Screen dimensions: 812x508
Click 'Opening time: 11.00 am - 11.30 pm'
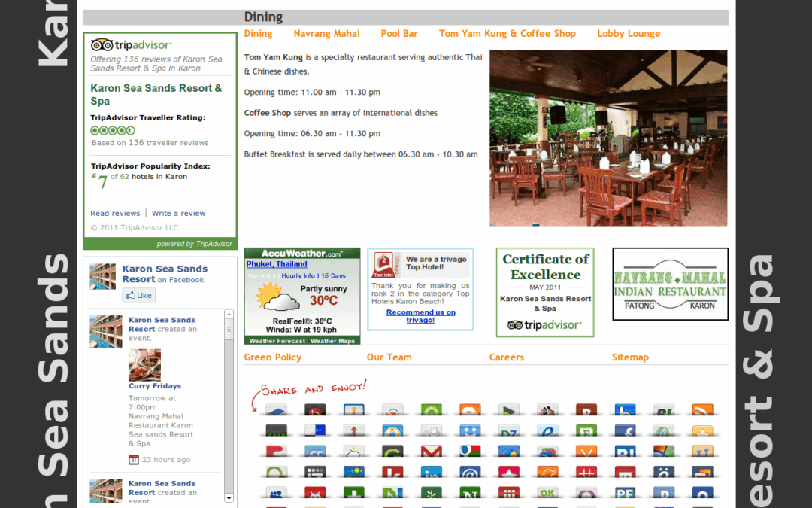tap(312, 93)
